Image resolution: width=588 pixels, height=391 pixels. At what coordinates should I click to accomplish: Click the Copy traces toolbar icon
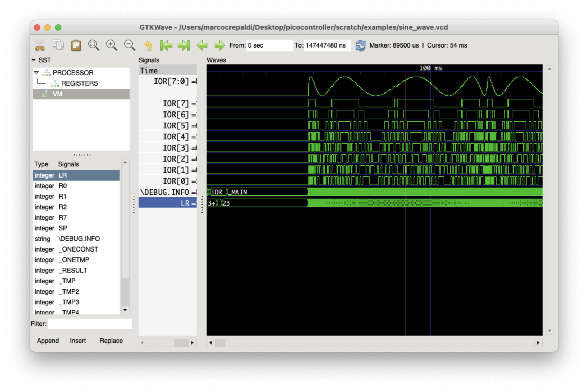point(58,45)
